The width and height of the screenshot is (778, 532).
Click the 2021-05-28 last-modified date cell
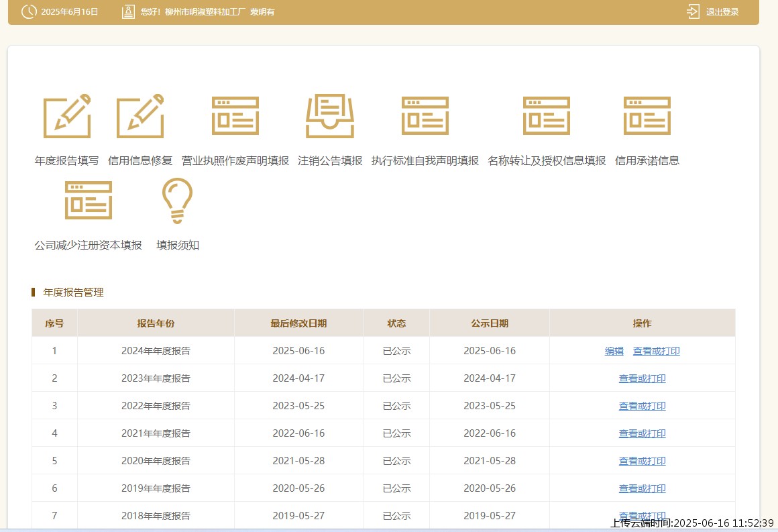pos(298,461)
